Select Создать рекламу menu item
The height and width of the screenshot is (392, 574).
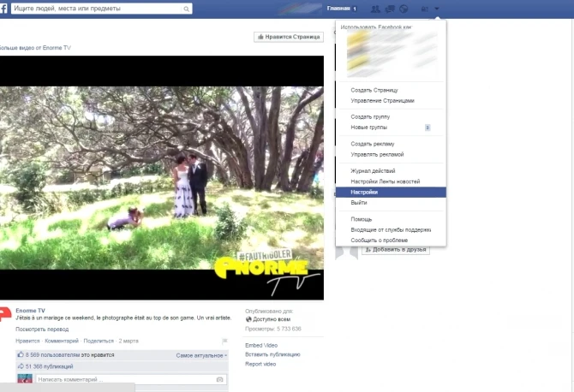(373, 144)
